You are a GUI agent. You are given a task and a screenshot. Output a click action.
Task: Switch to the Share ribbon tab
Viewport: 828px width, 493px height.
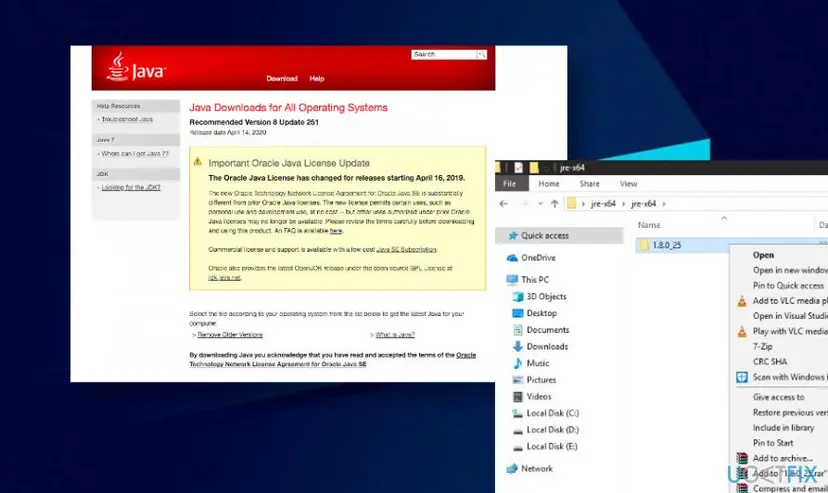click(x=589, y=184)
